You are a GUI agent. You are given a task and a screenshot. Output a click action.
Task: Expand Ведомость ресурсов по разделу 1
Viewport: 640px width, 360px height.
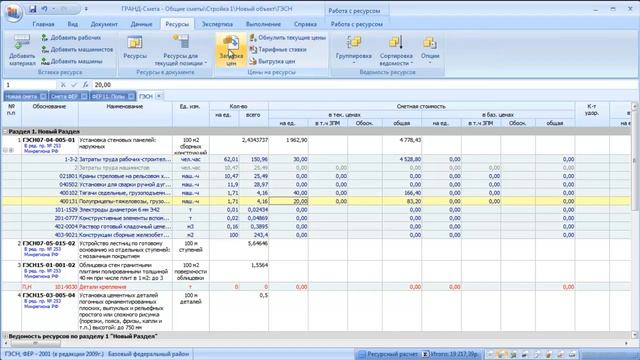coord(5,336)
